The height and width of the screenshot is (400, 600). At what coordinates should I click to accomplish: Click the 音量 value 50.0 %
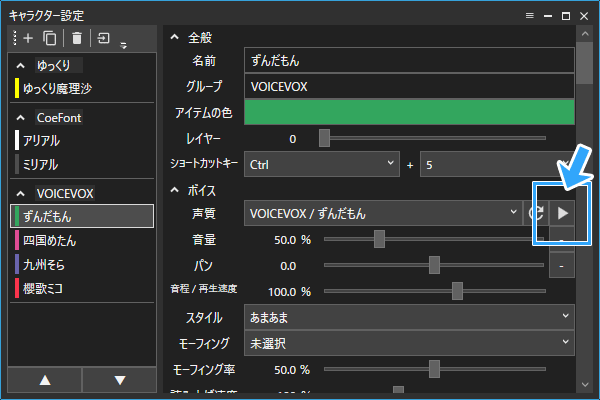click(x=292, y=240)
